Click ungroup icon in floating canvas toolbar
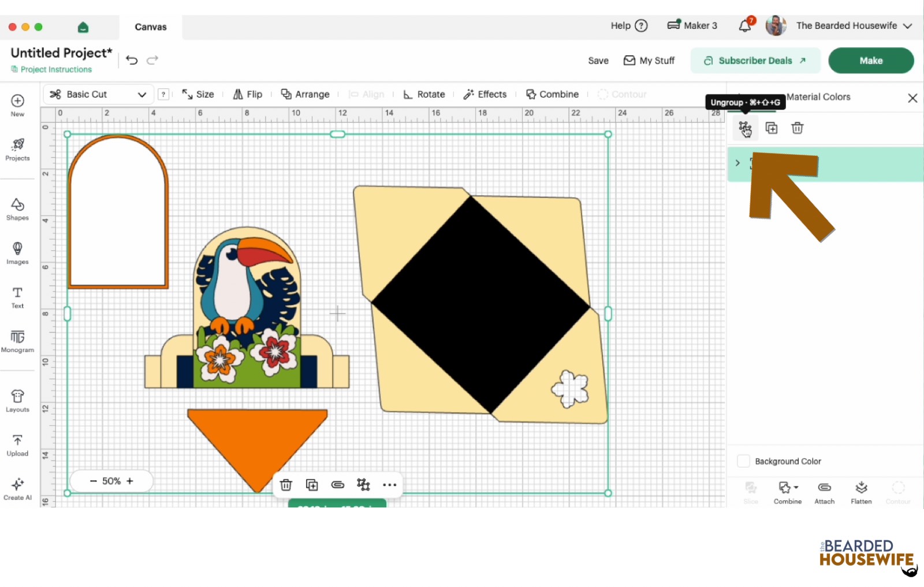This screenshot has width=924, height=587. [x=363, y=485]
